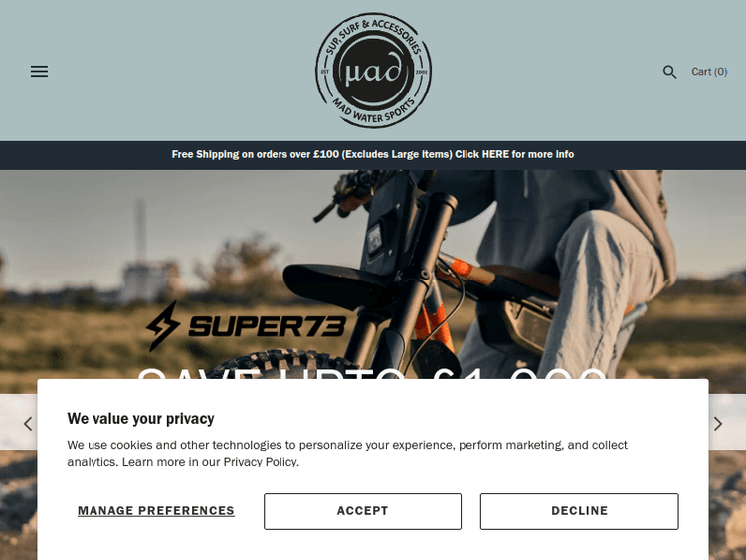Show previous slide with left chevron
This screenshot has width=746, height=560.
point(28,424)
